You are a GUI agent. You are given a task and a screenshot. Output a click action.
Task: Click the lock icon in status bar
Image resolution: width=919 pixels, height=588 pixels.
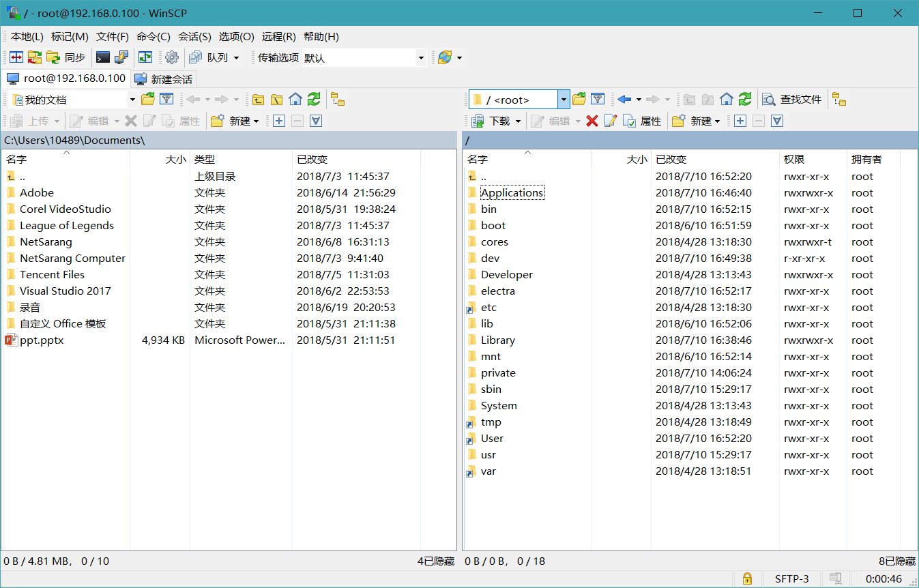tap(747, 579)
